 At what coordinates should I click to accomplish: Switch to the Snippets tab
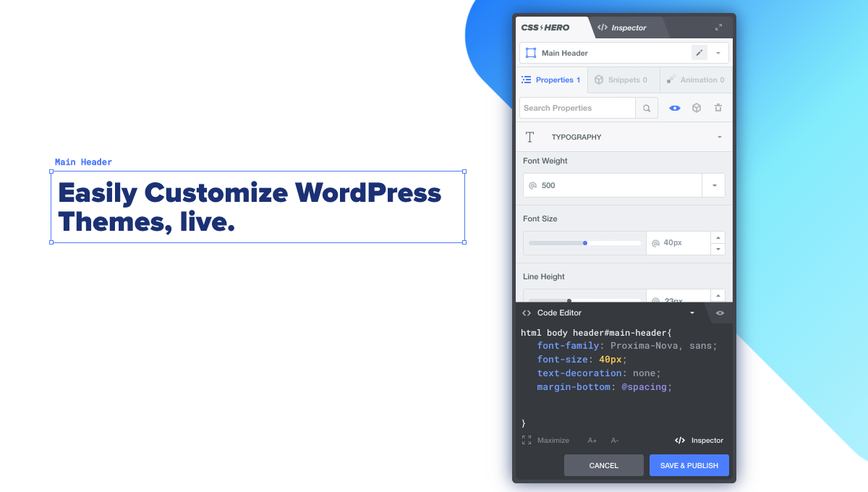tap(621, 80)
